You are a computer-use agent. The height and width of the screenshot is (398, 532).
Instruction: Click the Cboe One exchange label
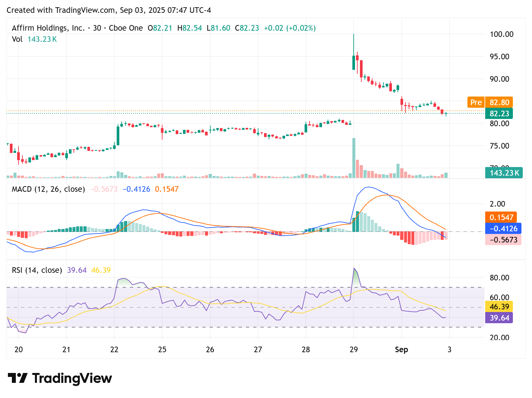click(x=126, y=28)
